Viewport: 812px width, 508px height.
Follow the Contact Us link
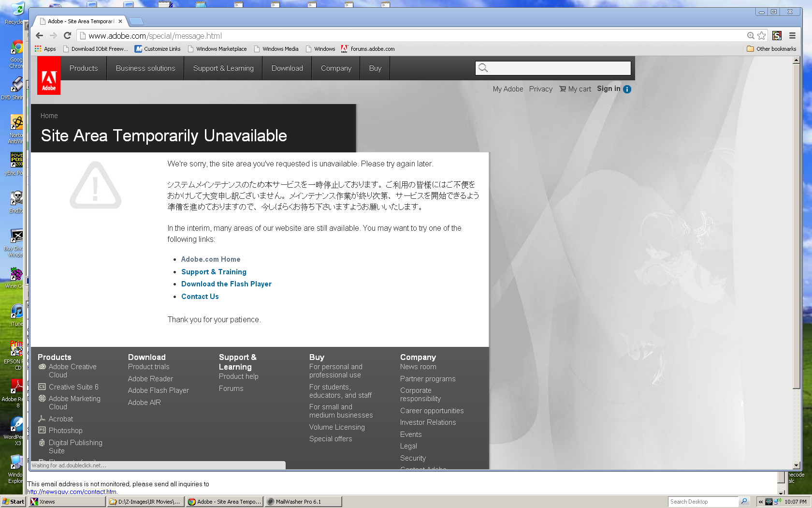pyautogui.click(x=200, y=297)
